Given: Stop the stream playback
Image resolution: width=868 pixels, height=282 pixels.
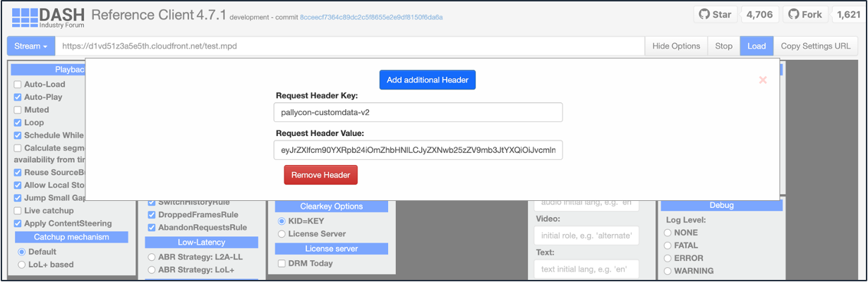Looking at the screenshot, I should pyautogui.click(x=723, y=46).
